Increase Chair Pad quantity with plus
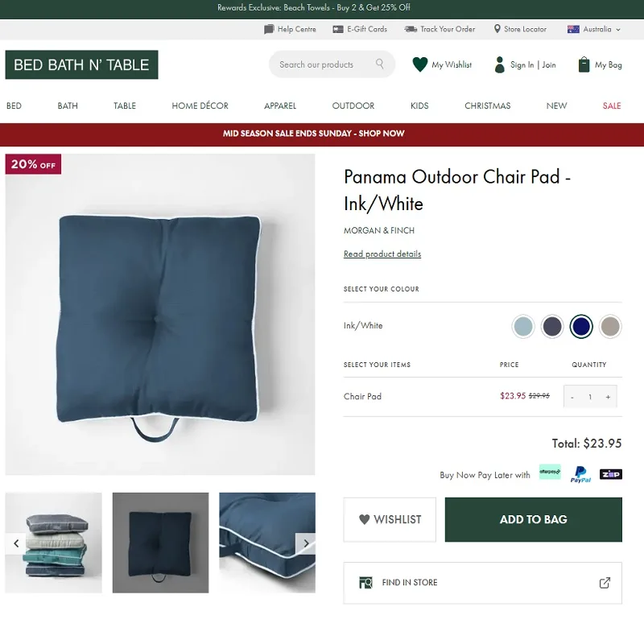This screenshot has width=644, height=644. 608,397
